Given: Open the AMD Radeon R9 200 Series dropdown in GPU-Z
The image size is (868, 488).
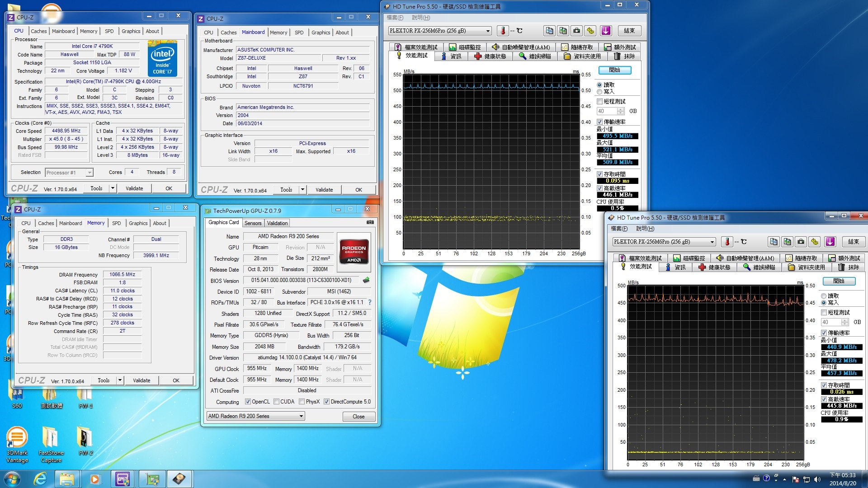Looking at the screenshot, I should tap(302, 416).
